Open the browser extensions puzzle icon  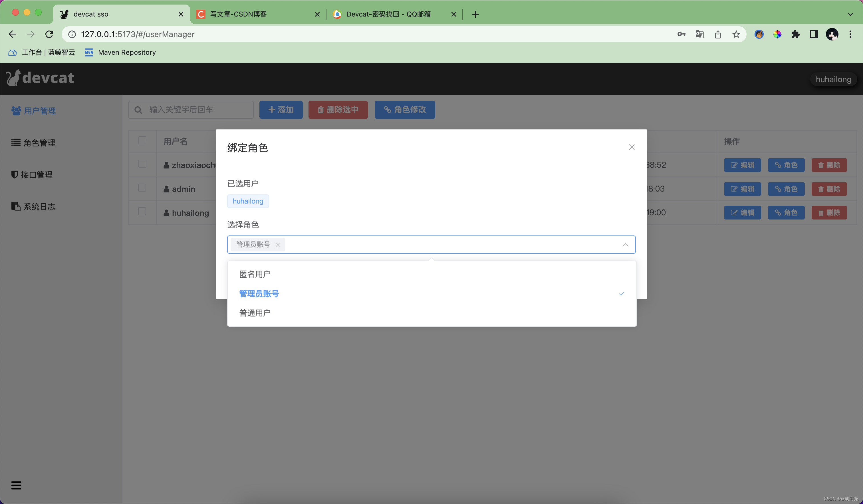(x=795, y=34)
